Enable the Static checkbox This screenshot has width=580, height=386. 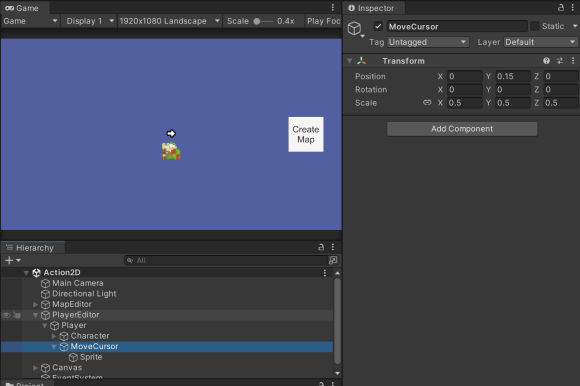pos(535,26)
